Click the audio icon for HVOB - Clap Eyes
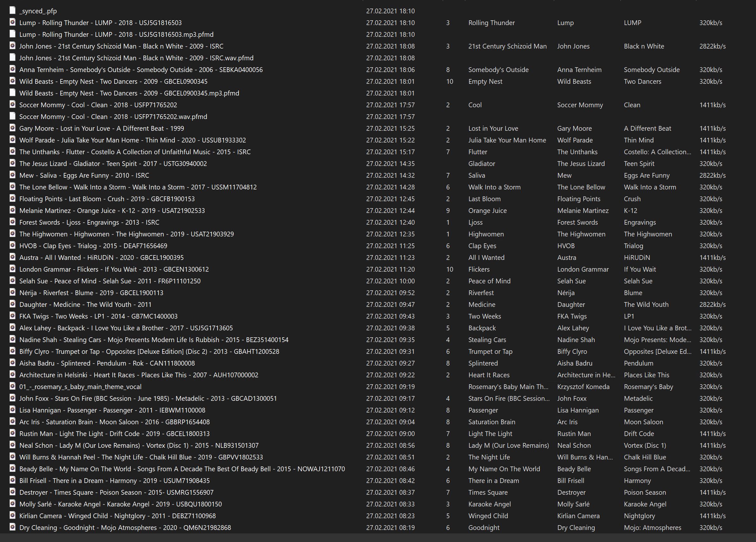 click(12, 245)
